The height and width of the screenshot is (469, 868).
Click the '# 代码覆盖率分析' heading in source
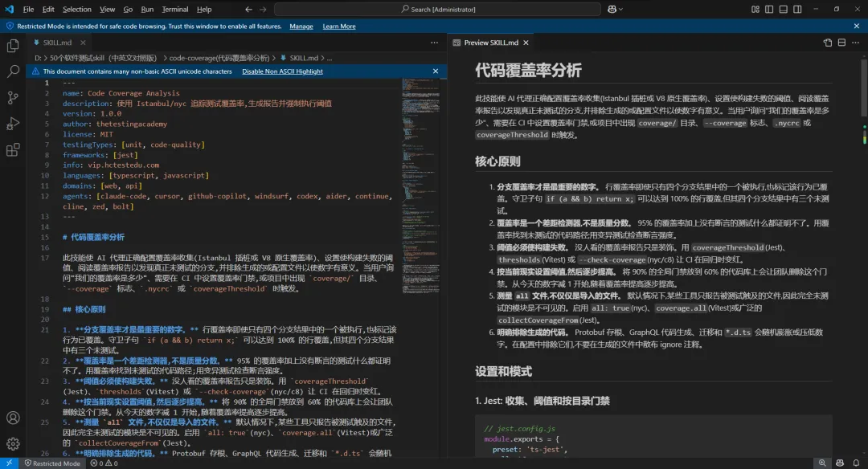(x=93, y=237)
